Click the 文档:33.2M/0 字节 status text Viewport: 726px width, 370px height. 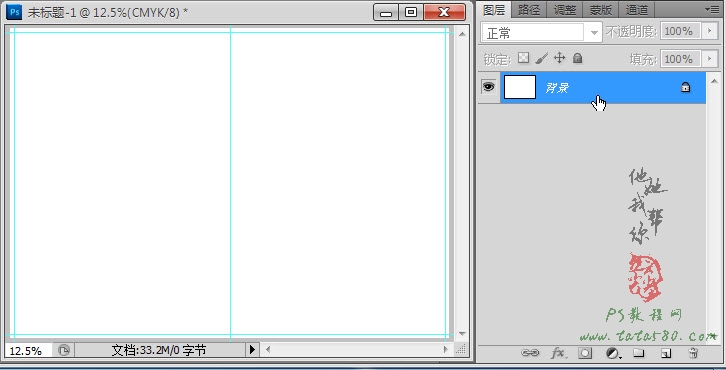[159, 350]
